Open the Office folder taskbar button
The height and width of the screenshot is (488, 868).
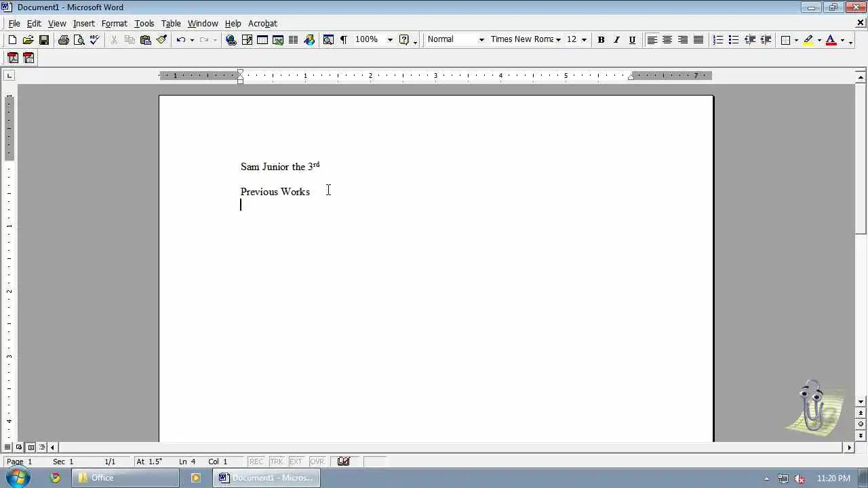coord(126,478)
